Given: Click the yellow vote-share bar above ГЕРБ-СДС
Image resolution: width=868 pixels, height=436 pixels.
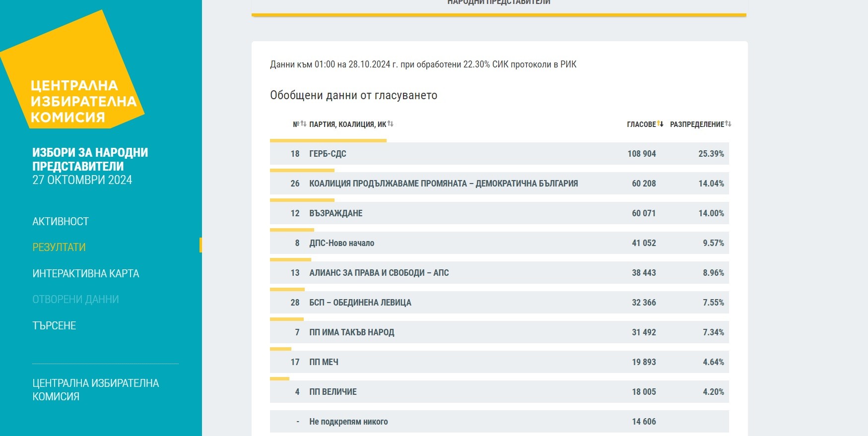Looking at the screenshot, I should [x=328, y=141].
